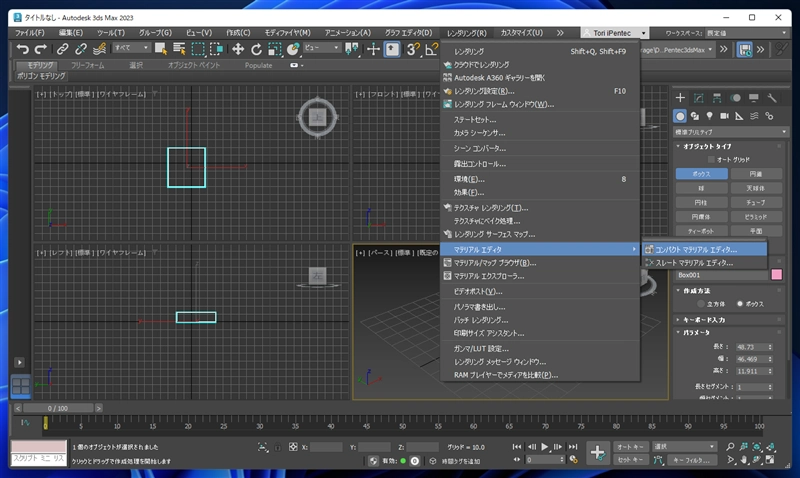Select the ボックス radio button under 作成方法

[740, 304]
